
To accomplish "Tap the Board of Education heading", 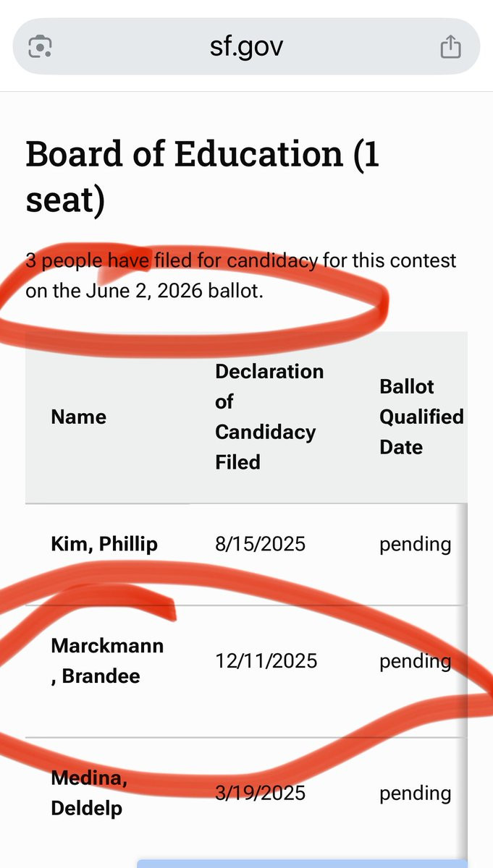I will tap(203, 177).
